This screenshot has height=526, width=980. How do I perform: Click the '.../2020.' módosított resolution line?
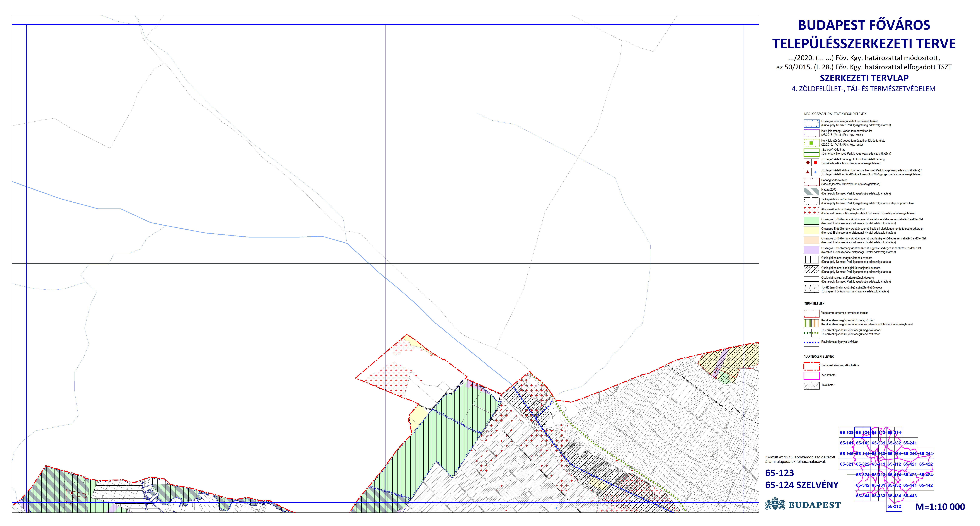point(864,58)
